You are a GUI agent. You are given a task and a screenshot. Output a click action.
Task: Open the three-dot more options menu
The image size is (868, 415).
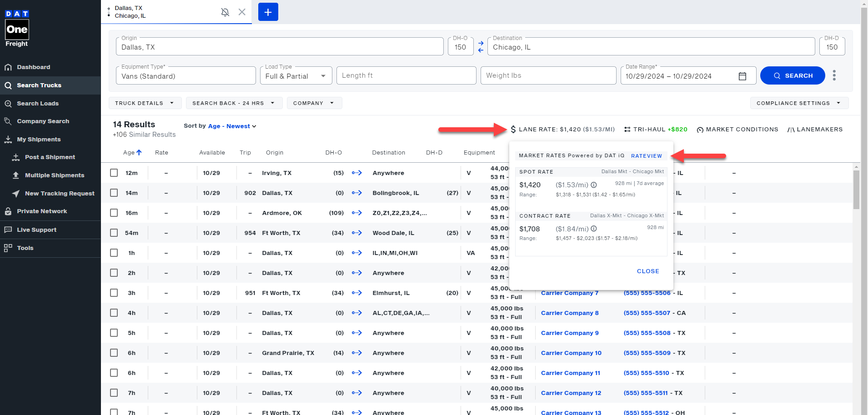pyautogui.click(x=834, y=75)
